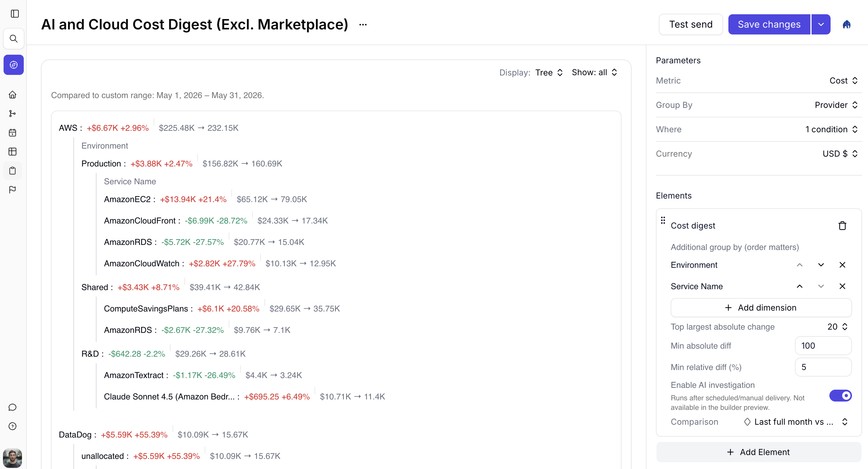Select the R&D environment row
This screenshot has width=868, height=469.
(x=163, y=354)
